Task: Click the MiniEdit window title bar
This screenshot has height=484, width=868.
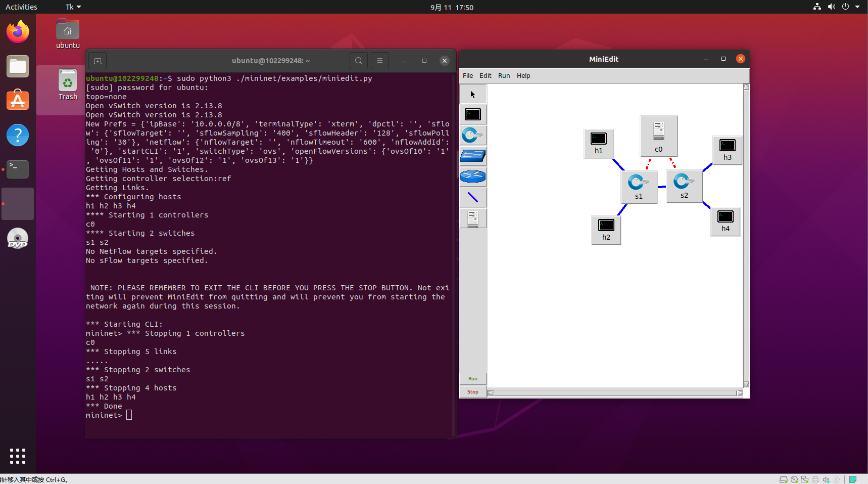Action: tap(604, 59)
